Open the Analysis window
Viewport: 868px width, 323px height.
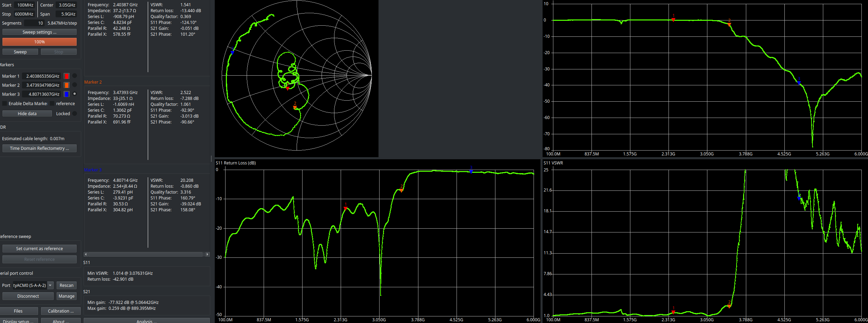(x=147, y=321)
